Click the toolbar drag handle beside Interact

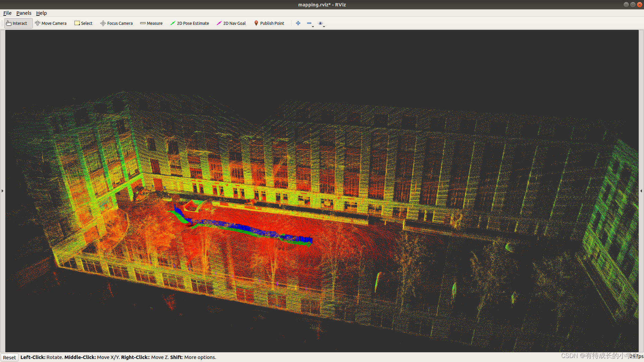pos(3,23)
